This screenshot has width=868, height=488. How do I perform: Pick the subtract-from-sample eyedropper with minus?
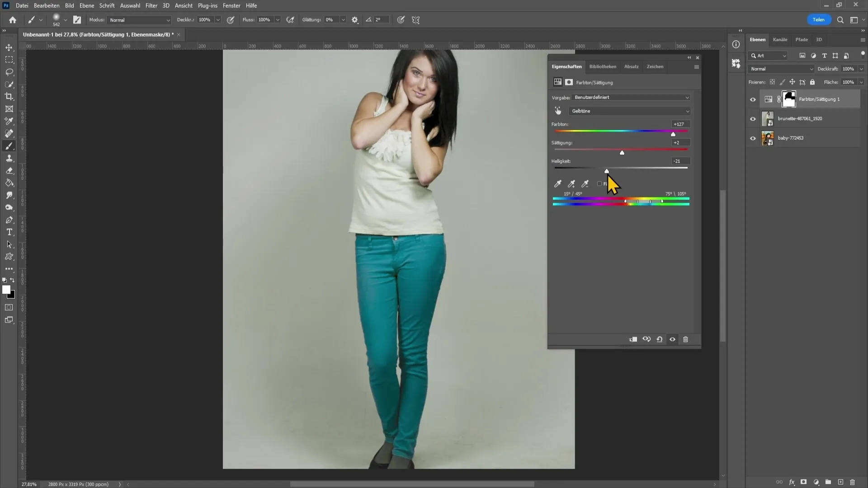[585, 184]
